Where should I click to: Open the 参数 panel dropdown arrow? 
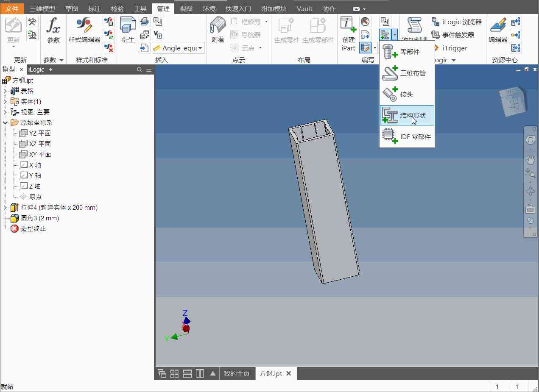pyautogui.click(x=61, y=60)
